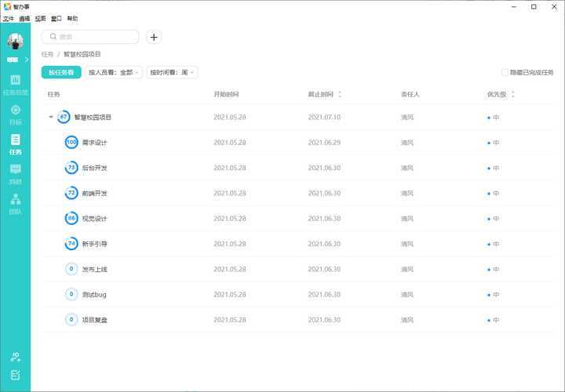
Task: Click the invite member icon at sidebar bottom
Action: pyautogui.click(x=15, y=357)
